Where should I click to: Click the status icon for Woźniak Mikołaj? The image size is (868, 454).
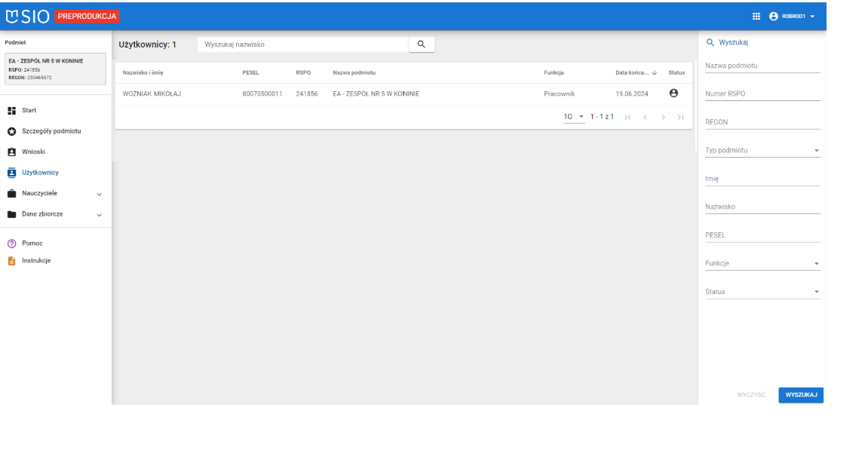pyautogui.click(x=673, y=93)
